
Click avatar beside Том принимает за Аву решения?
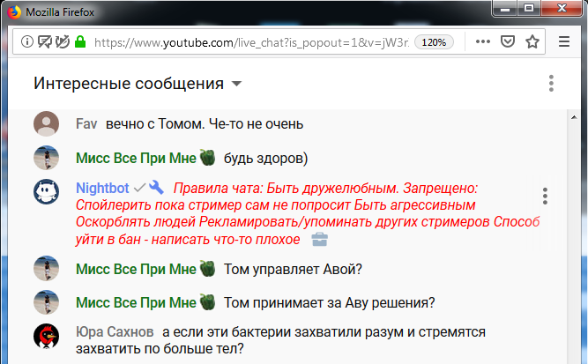coord(46,301)
